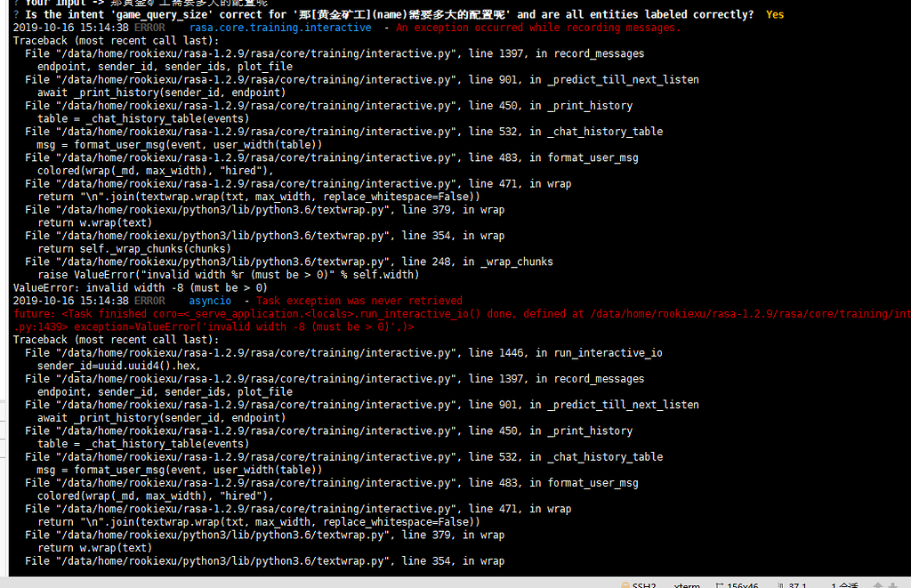The image size is (911, 588).
Task: Click the screen size indicator 156x46
Action: tap(744, 584)
